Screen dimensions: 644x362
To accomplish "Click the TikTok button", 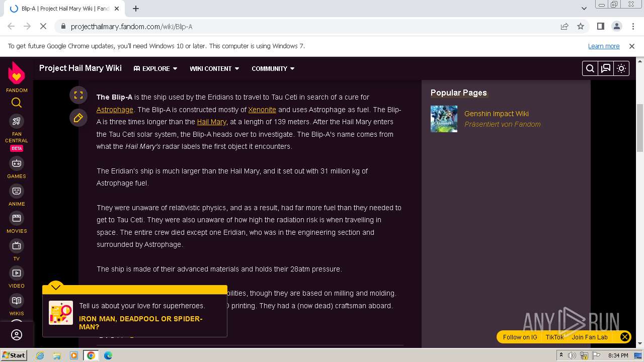I will click(x=554, y=337).
